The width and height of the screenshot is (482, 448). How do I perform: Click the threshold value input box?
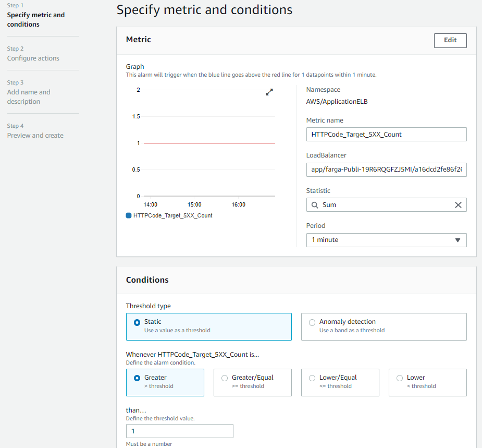tap(179, 431)
